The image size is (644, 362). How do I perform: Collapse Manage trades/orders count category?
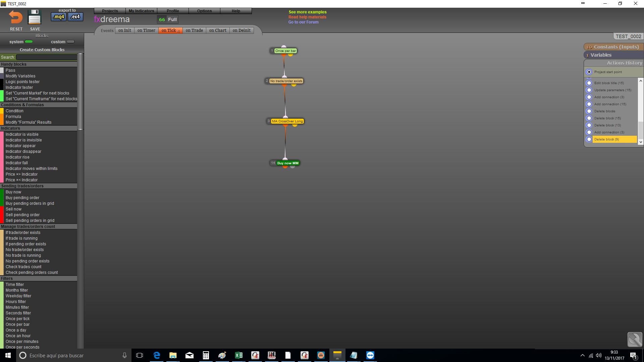pyautogui.click(x=39, y=227)
